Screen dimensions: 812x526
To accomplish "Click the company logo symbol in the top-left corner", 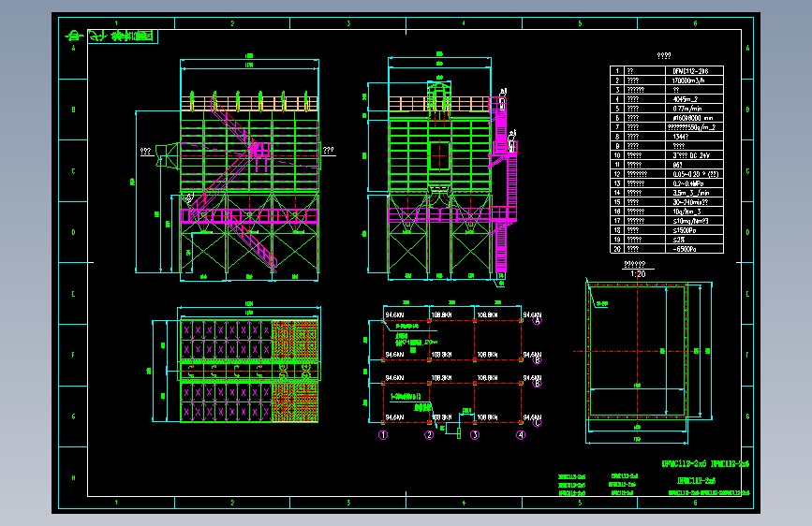I will 74,37.
